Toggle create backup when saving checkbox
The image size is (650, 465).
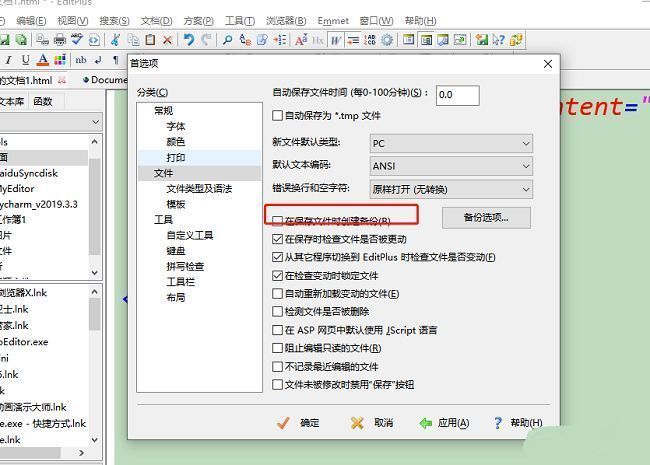coord(277,220)
